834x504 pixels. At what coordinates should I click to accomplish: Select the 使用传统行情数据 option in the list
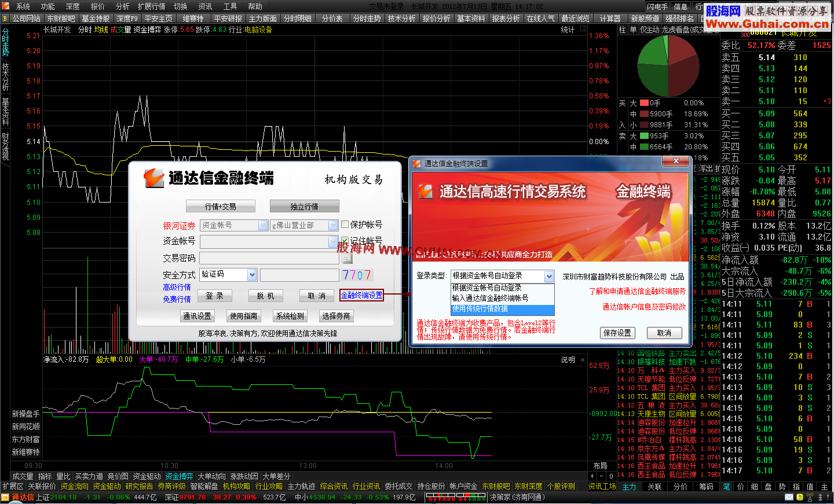(502, 309)
